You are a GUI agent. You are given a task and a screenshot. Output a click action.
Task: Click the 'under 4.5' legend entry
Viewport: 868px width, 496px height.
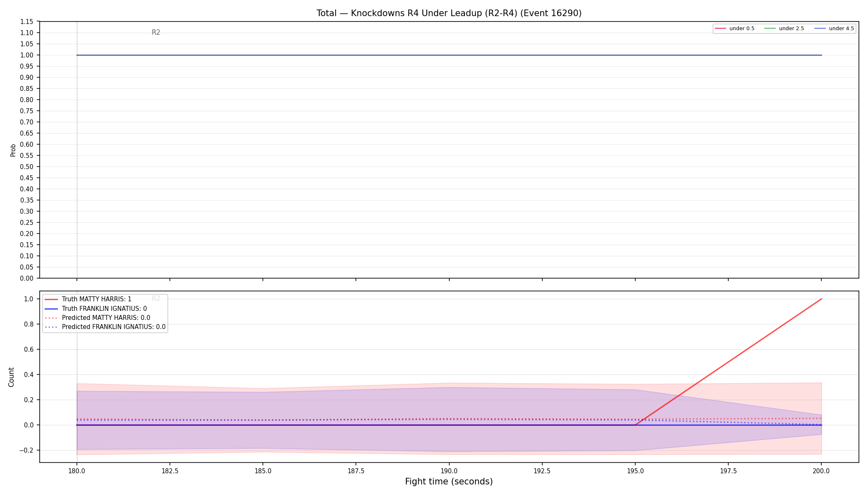[x=834, y=29]
